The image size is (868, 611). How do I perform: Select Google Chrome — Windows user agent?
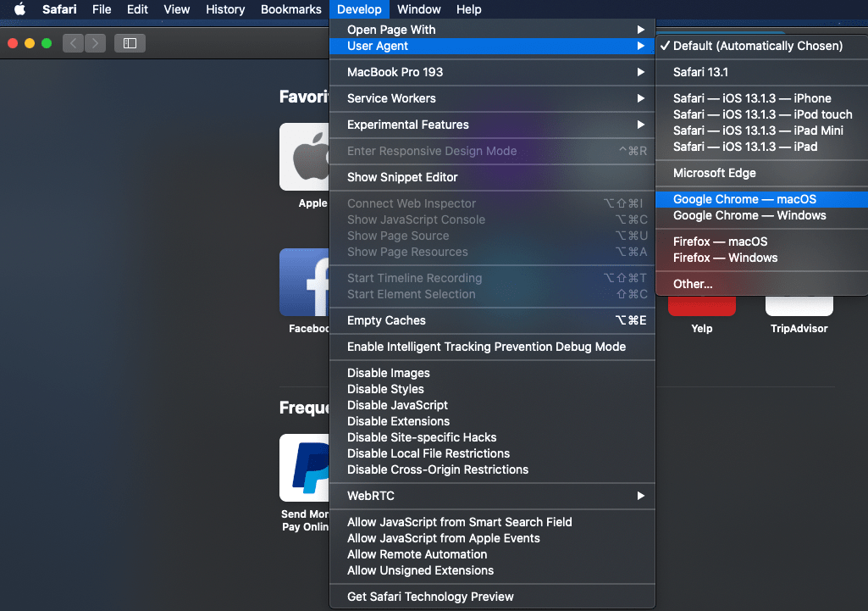pyautogui.click(x=761, y=215)
